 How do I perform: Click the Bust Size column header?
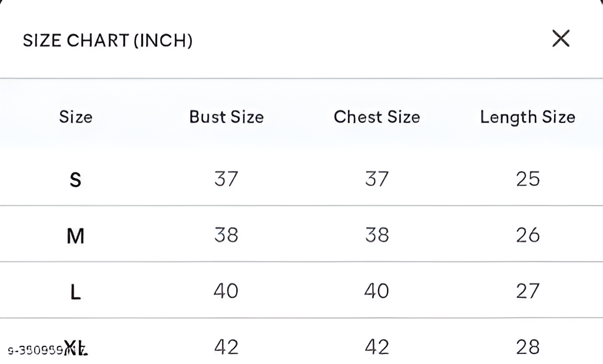pos(226,117)
